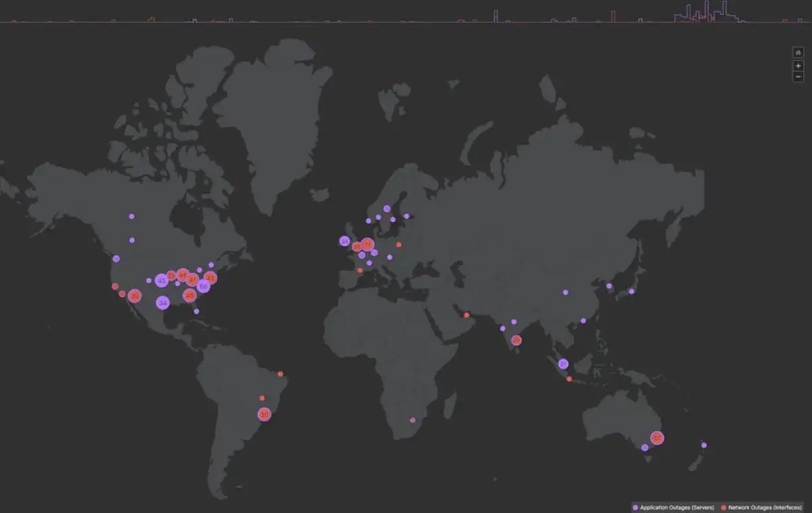Screen dimensions: 812x513
Task: Click the red marker on Brazil's northeast coast
Action: coord(280,374)
